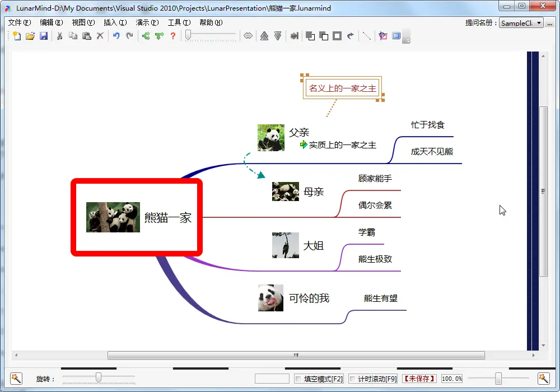Viewport: 560px width, 392px height.
Task: Toggle 计时滚动[F9] checkbox
Action: [352, 379]
